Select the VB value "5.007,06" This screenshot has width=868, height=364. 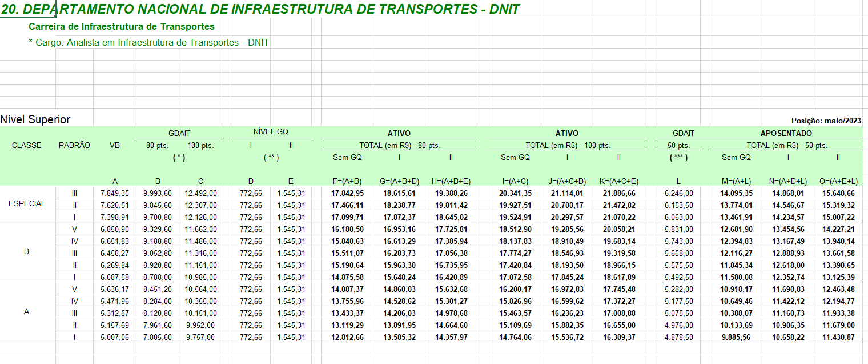click(x=115, y=337)
